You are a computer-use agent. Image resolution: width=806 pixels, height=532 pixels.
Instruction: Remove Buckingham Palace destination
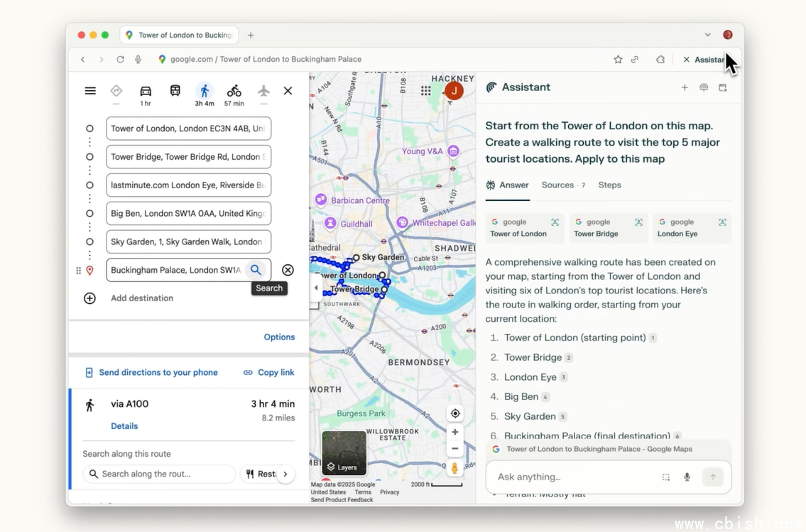pos(288,270)
